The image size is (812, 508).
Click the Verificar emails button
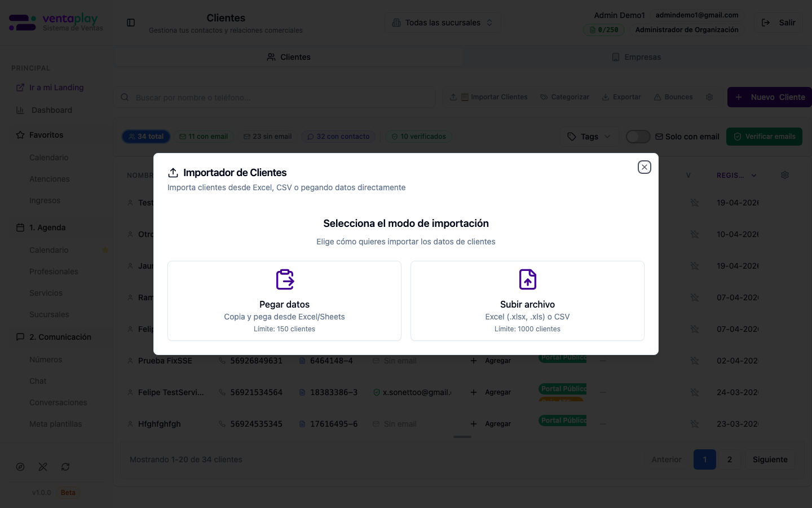pyautogui.click(x=764, y=137)
